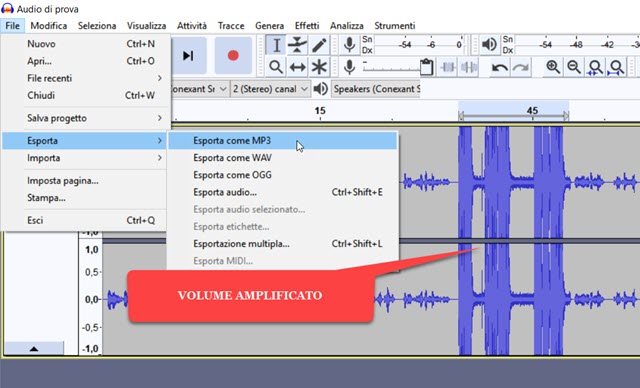640x388 pixels.
Task: Click the Undo arrow icon
Action: (x=500, y=67)
